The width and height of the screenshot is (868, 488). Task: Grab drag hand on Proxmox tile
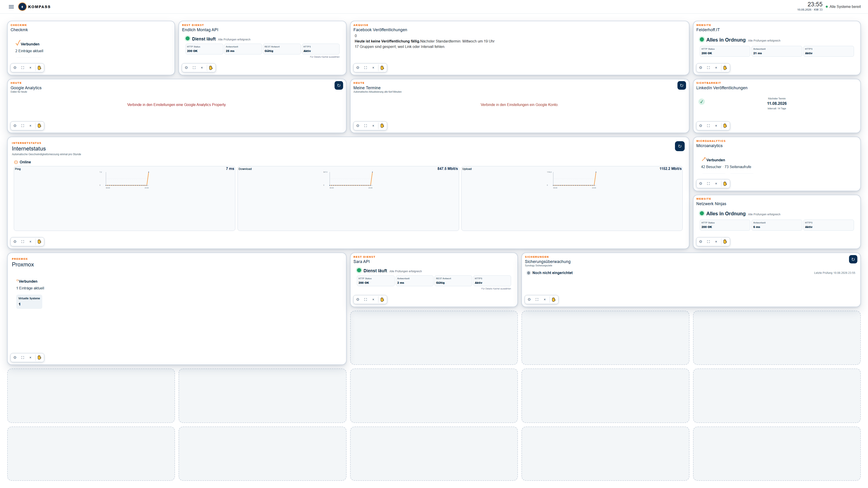click(x=39, y=357)
